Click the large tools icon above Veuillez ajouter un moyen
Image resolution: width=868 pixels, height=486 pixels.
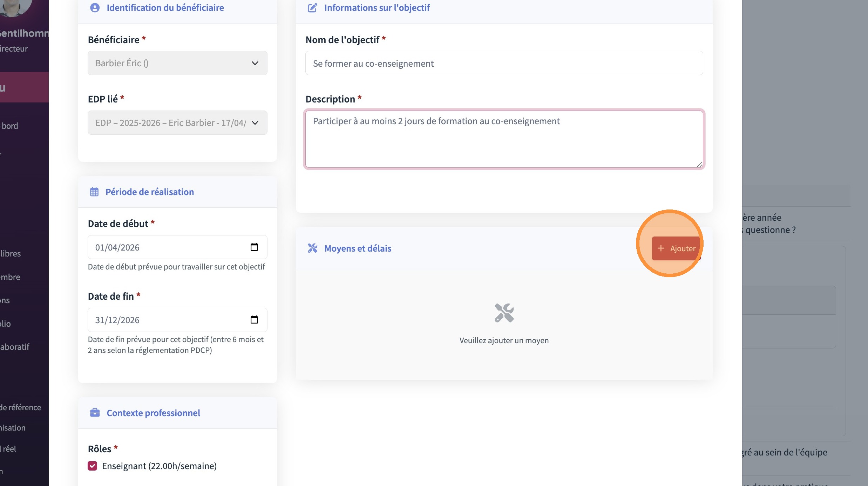[504, 313]
